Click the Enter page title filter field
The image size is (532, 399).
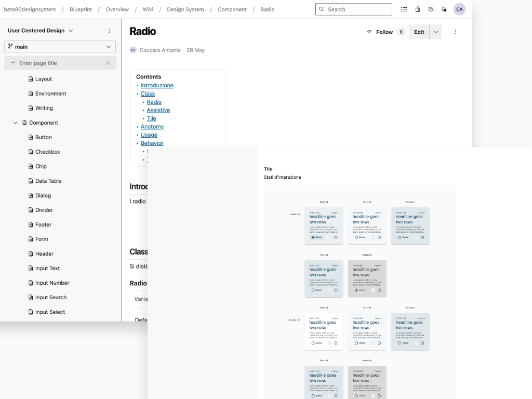pos(60,63)
